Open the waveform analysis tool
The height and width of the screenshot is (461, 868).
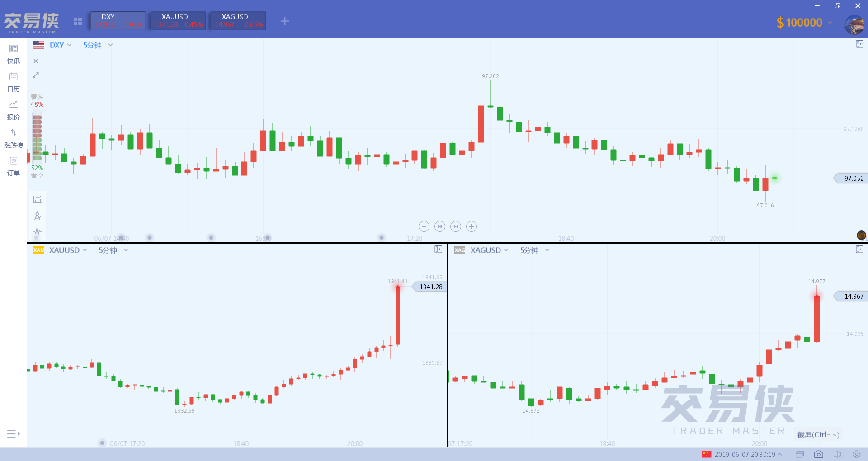pos(38,232)
